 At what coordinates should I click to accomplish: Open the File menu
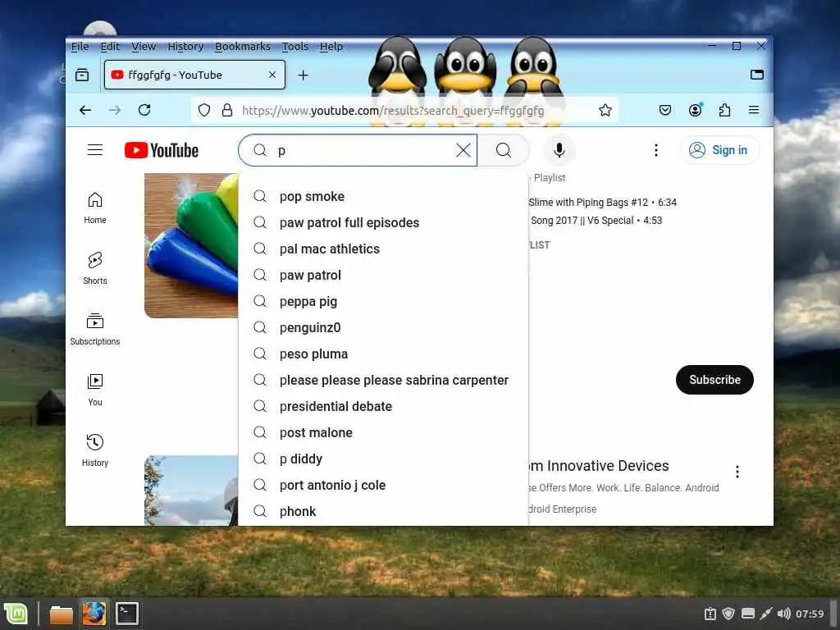pos(80,47)
